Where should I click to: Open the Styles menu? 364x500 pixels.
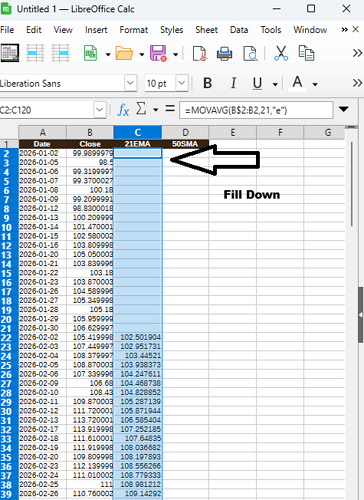pyautogui.click(x=172, y=30)
